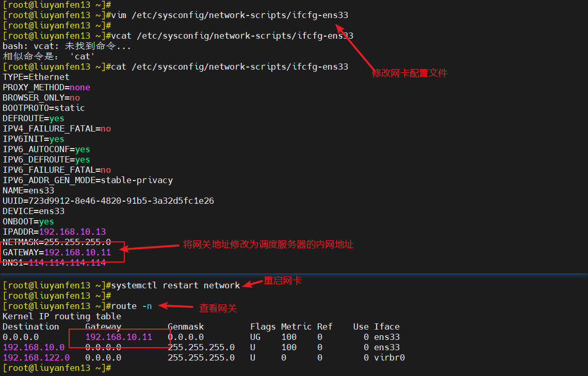Click the red annotation '查看网关'
Image resolution: width=588 pixels, height=376 pixels.
point(218,308)
